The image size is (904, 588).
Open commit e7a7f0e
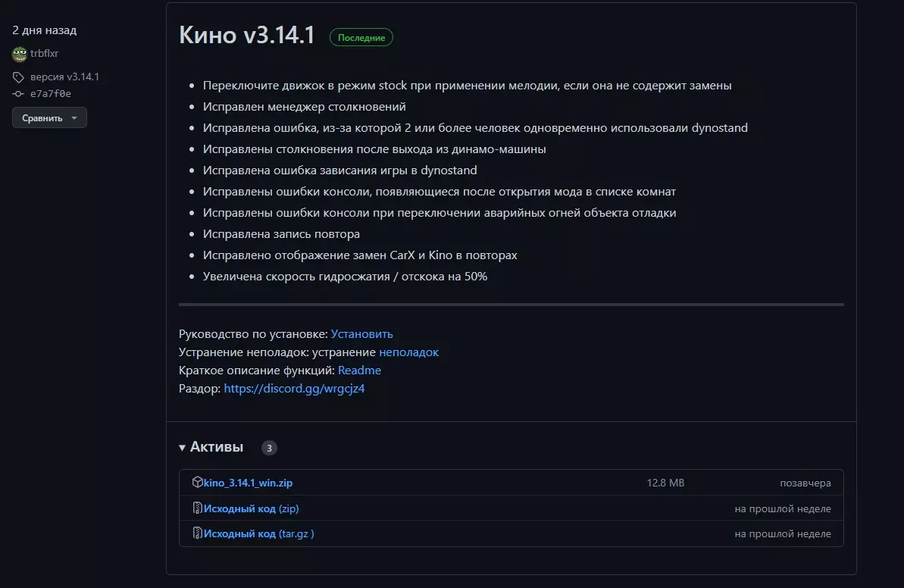(x=51, y=94)
